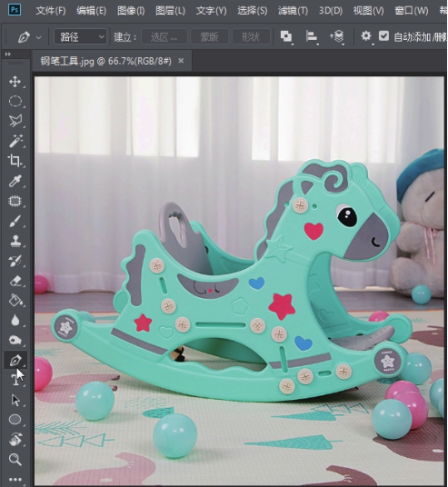The width and height of the screenshot is (448, 487).
Task: Expand the collapsed toolbar double-arrow
Action: pos(8,55)
